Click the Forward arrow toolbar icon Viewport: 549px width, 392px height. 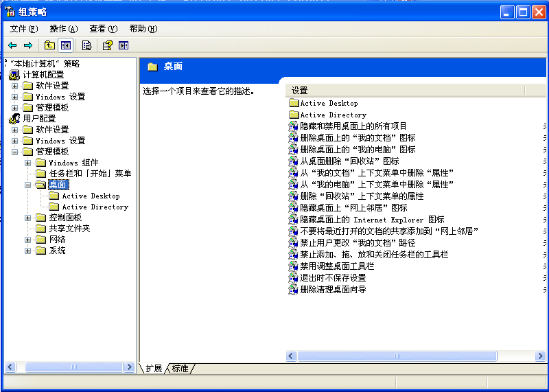tap(28, 45)
